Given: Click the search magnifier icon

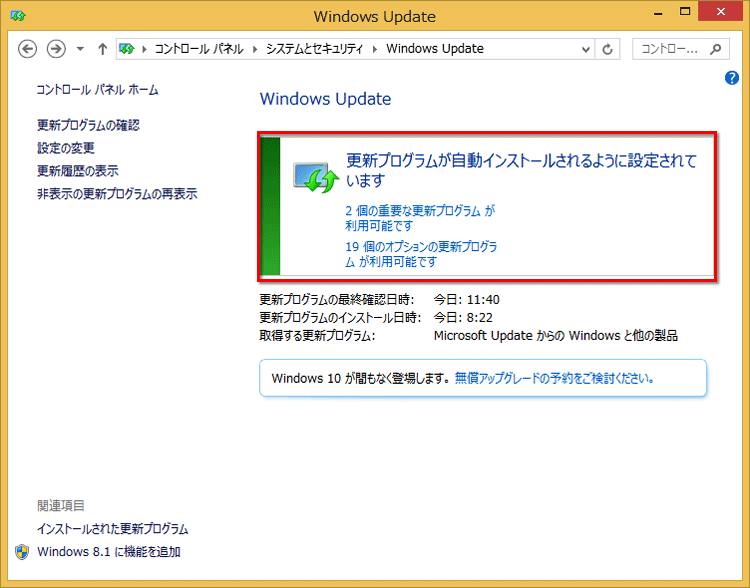Looking at the screenshot, I should pyautogui.click(x=716, y=48).
